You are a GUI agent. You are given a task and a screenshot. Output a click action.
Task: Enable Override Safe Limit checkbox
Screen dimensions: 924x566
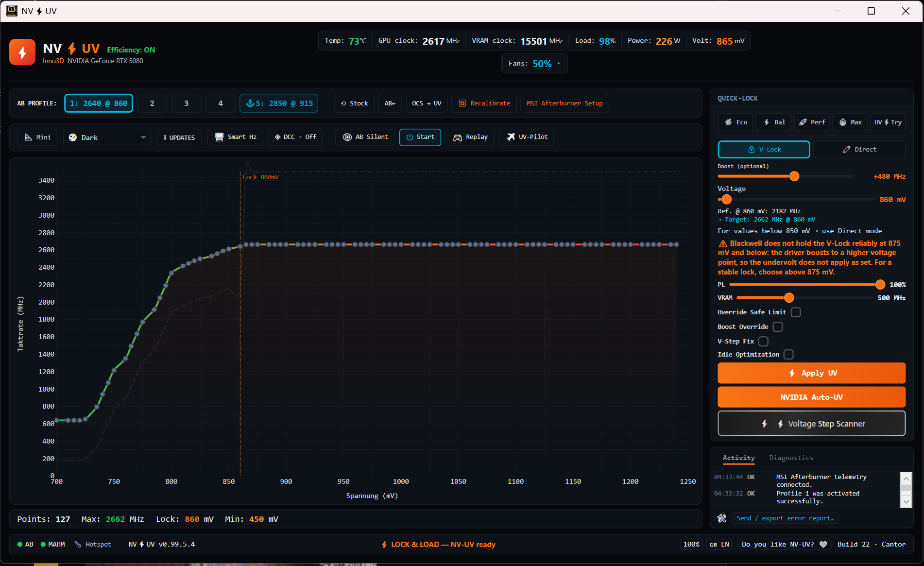[x=796, y=312]
